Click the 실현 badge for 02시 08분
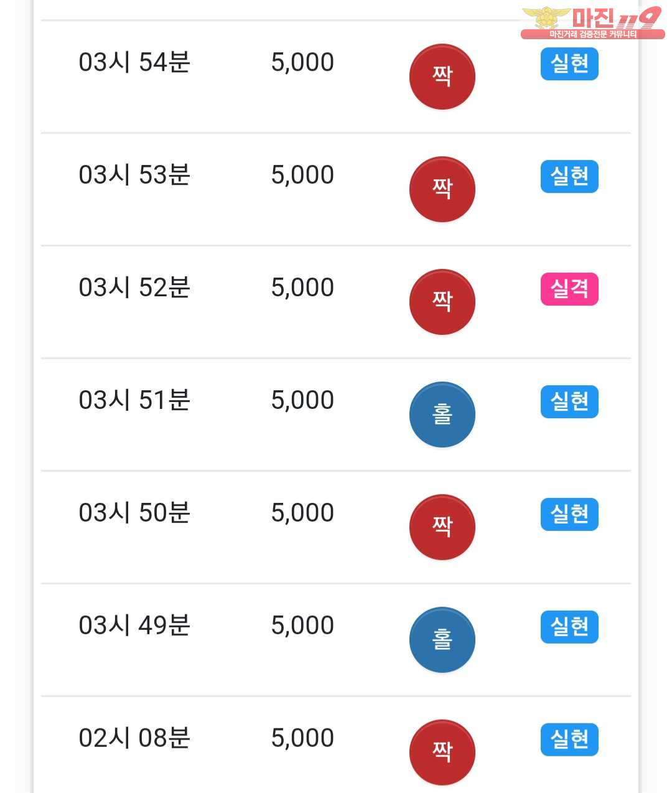 click(569, 739)
